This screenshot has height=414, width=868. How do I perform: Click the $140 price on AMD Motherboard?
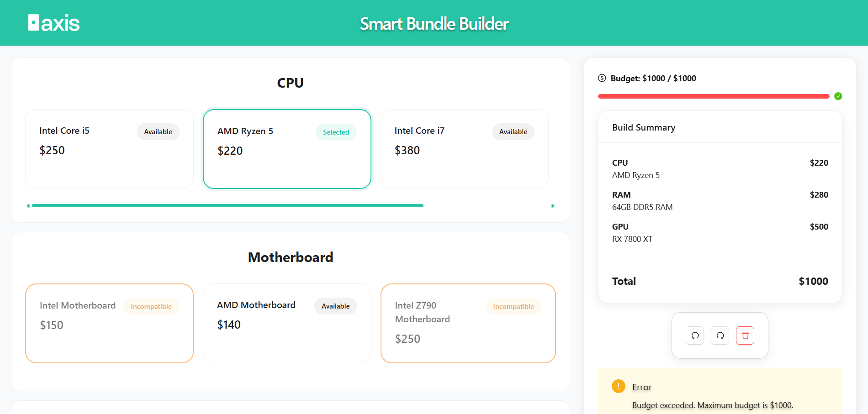pyautogui.click(x=229, y=325)
